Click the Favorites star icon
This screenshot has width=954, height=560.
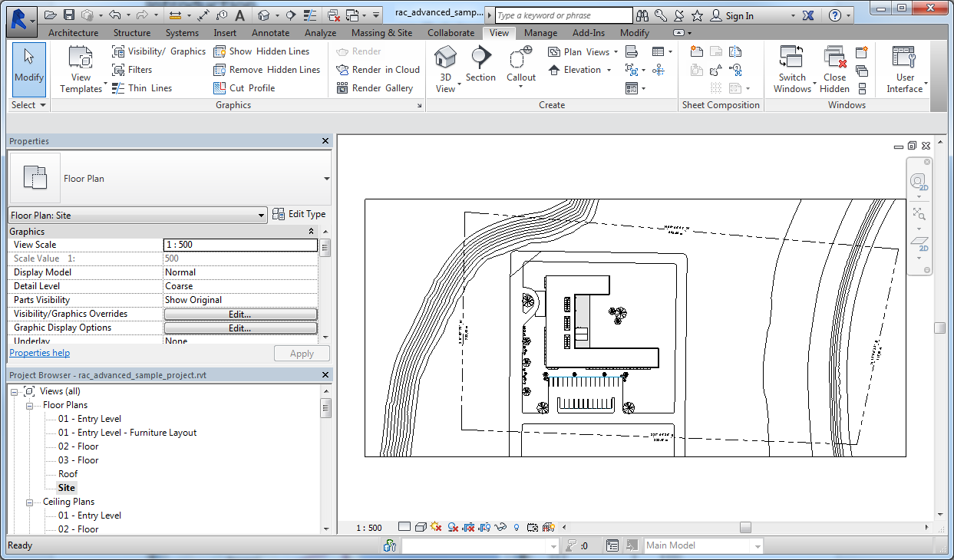pos(697,15)
